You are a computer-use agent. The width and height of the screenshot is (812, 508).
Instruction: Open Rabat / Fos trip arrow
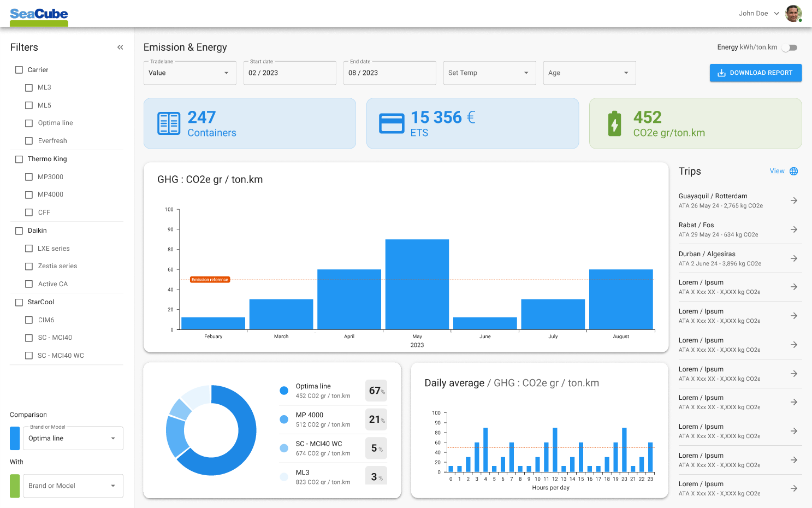tap(794, 229)
